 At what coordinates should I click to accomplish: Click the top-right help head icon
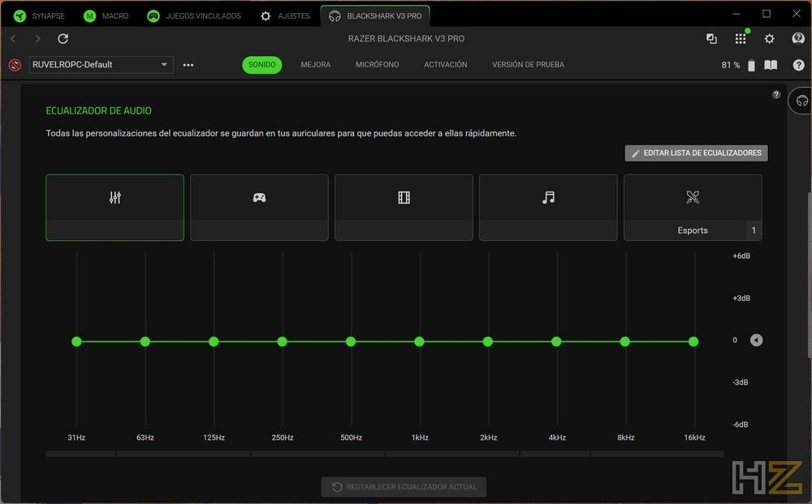798,38
